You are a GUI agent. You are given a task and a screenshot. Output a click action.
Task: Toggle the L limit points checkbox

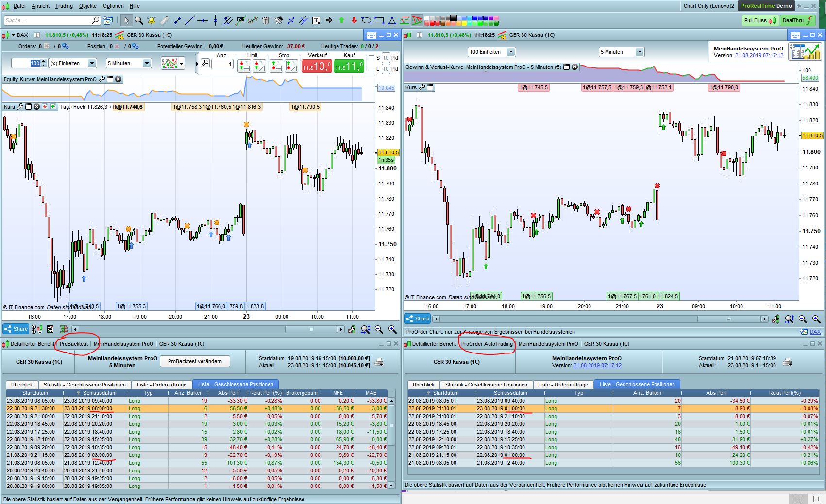pyautogui.click(x=371, y=69)
